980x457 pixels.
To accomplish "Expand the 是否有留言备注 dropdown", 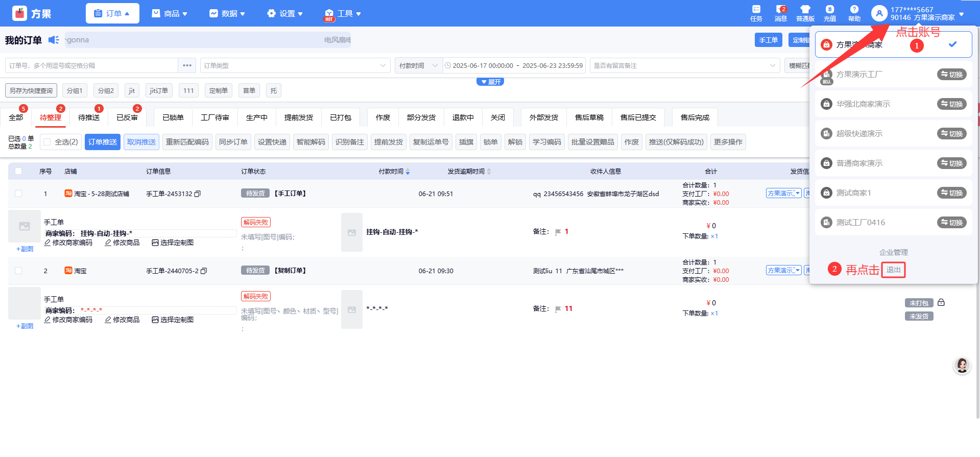I will click(684, 65).
